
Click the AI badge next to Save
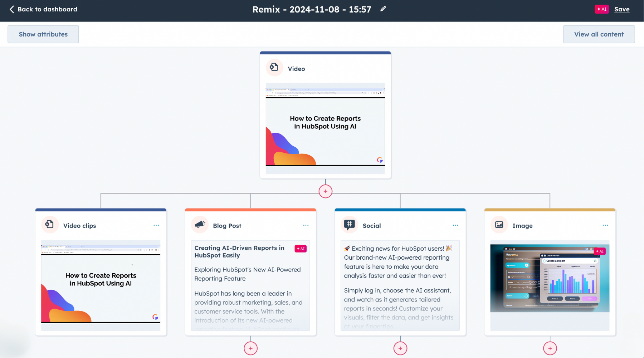pyautogui.click(x=601, y=9)
